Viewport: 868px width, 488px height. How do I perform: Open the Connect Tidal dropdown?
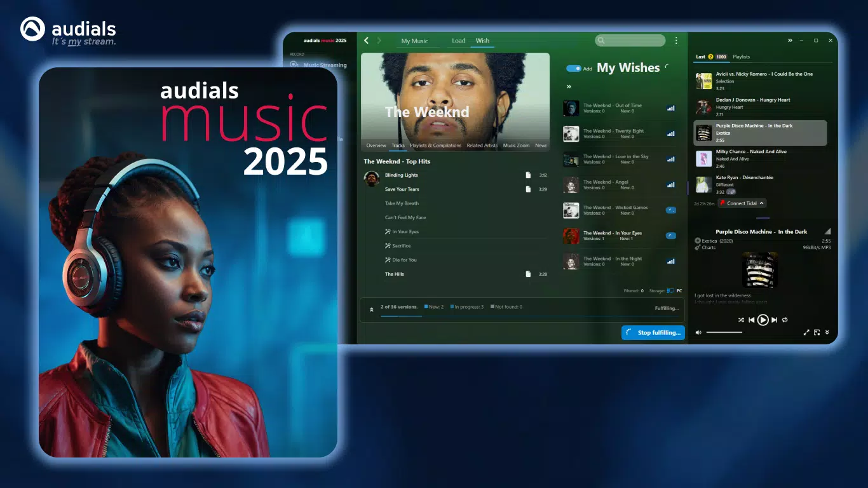pos(742,203)
